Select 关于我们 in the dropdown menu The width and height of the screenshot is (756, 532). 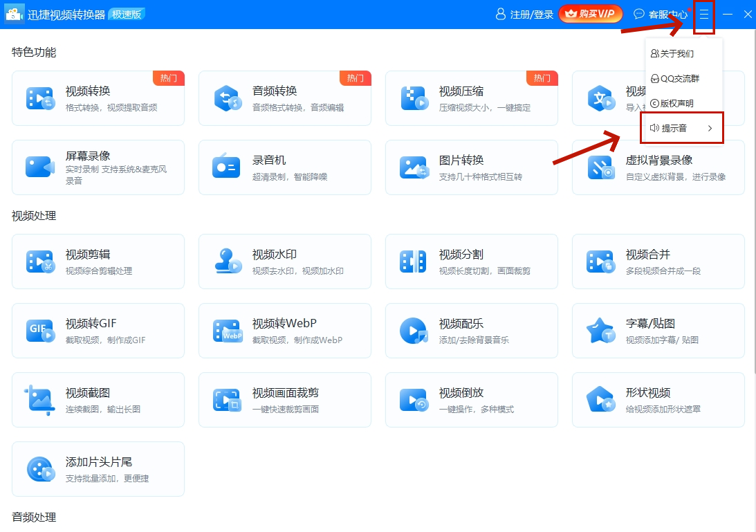[x=672, y=53]
